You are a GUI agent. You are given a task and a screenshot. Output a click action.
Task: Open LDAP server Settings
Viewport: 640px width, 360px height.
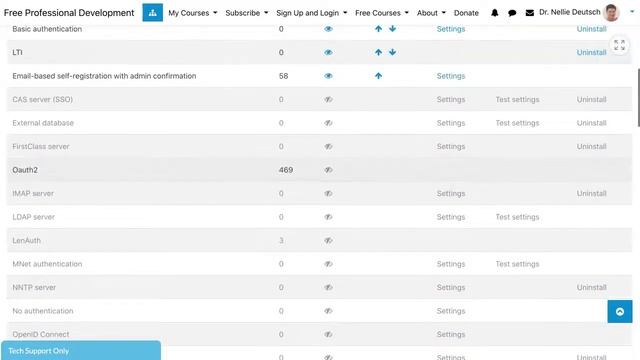pos(451,217)
